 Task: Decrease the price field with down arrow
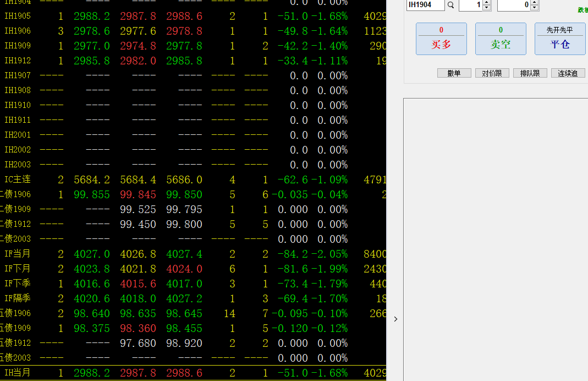click(x=535, y=8)
